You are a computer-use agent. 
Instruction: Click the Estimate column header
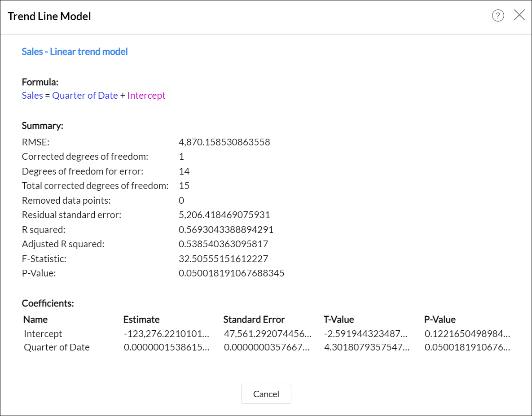(x=141, y=320)
